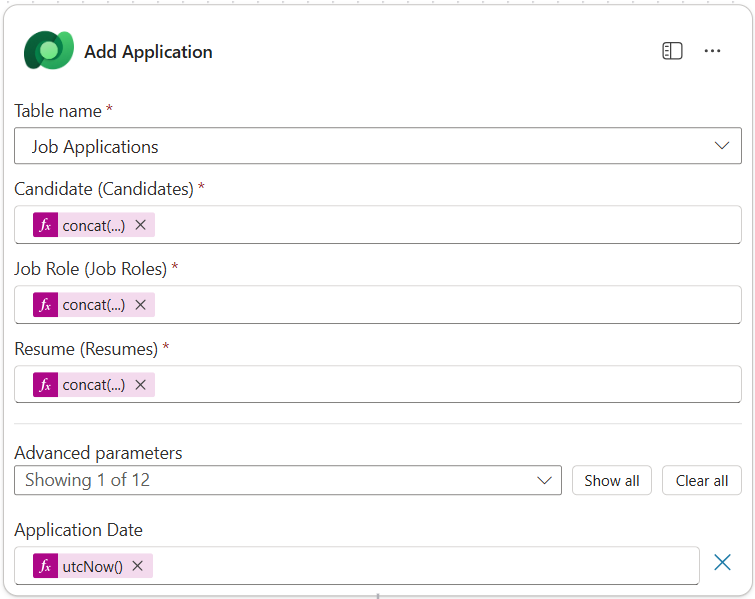
Task: Delete the utcNow() expression token
Action: pos(138,566)
